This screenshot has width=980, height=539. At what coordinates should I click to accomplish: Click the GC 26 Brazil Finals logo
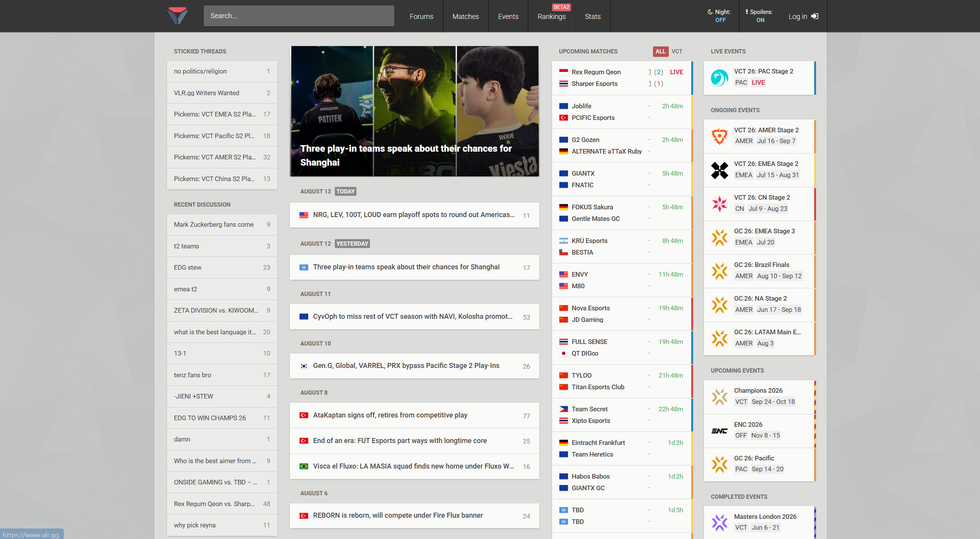coord(719,271)
